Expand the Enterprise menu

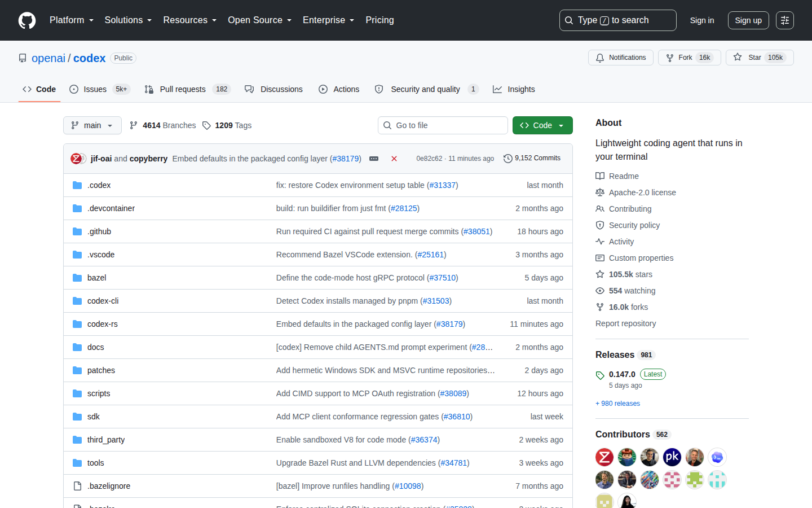pyautogui.click(x=329, y=20)
